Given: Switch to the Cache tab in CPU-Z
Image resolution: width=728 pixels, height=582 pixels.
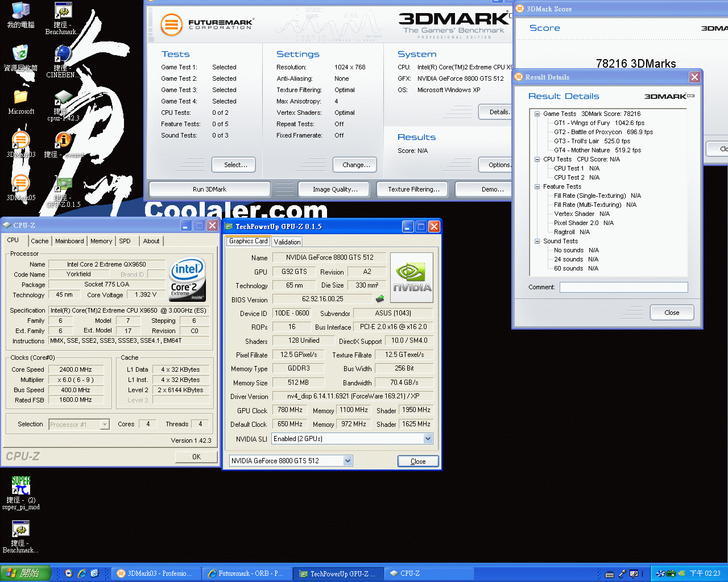Looking at the screenshot, I should pos(40,241).
